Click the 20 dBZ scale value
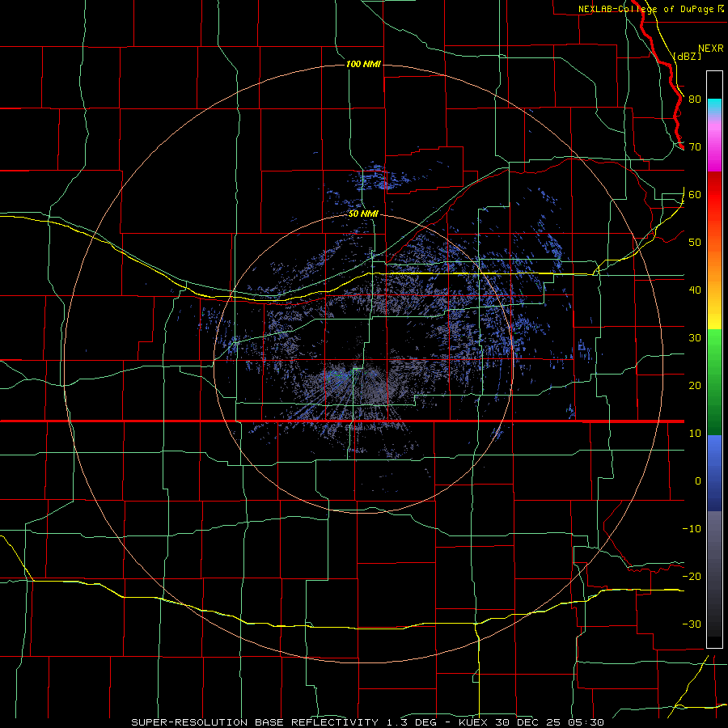Screen dimensions: 728x728 [695, 386]
